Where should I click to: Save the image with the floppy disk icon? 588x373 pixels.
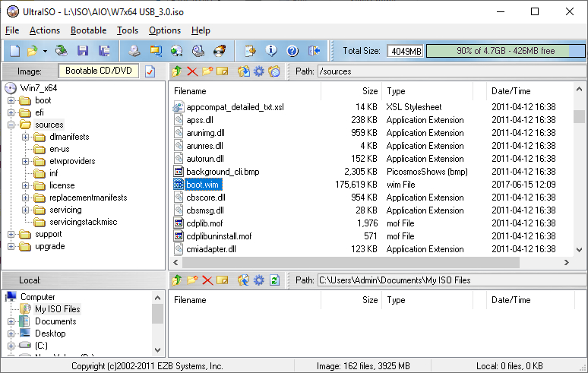tap(83, 51)
